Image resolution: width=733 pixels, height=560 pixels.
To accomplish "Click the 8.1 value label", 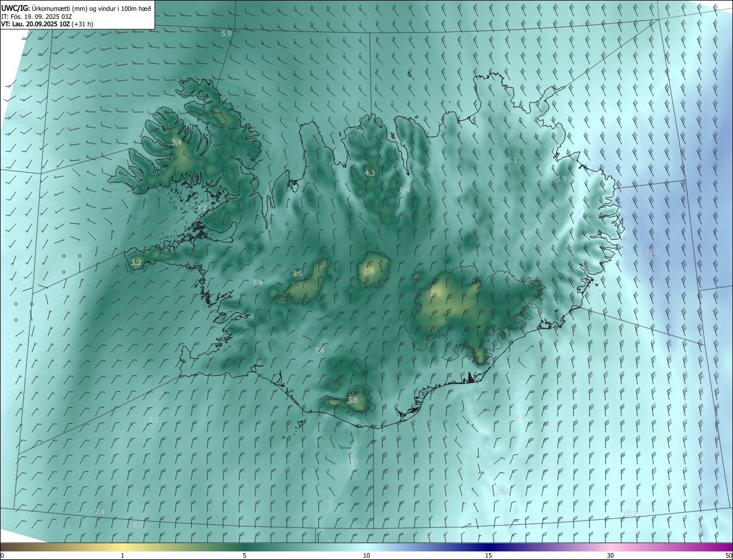I will coord(153,420).
